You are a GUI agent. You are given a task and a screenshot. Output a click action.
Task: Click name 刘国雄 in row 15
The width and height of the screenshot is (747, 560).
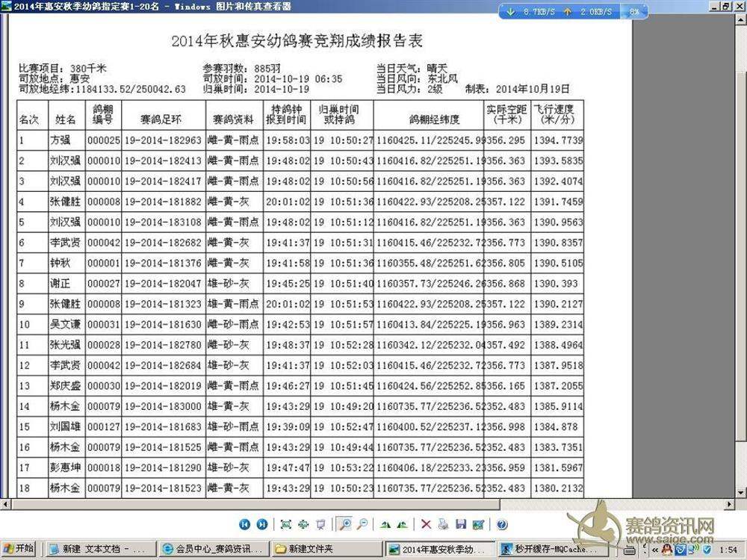click(x=65, y=426)
